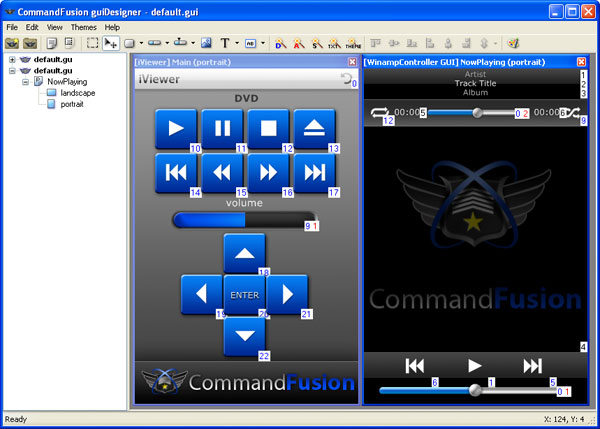Open the Text tool dropdown arrow

(237, 43)
